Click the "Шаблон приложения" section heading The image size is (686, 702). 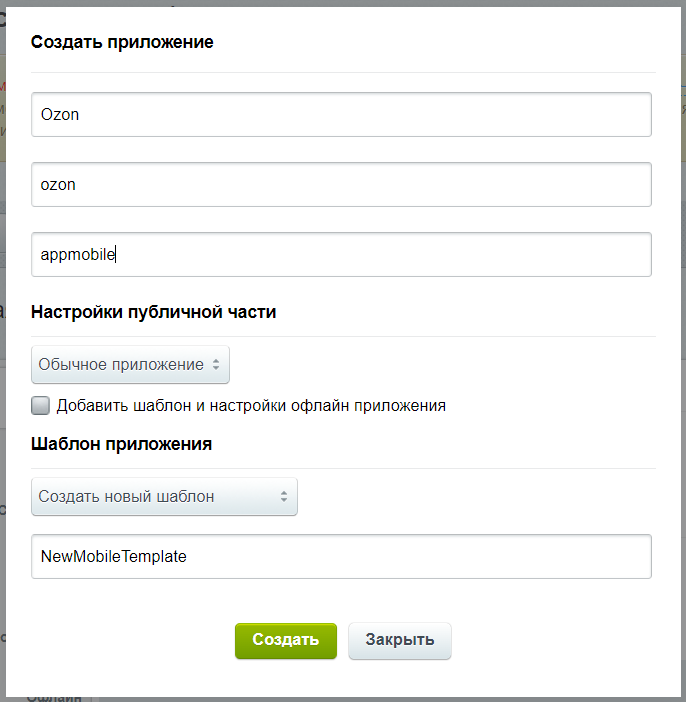point(121,443)
